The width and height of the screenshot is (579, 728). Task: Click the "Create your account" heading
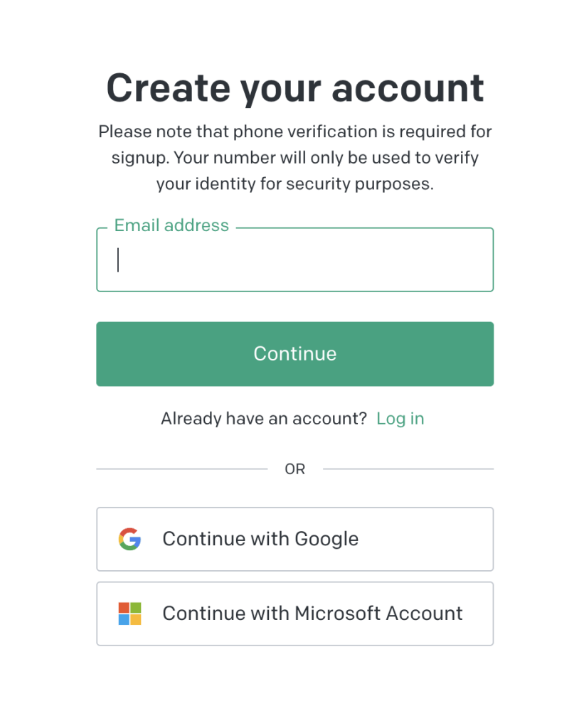(294, 89)
